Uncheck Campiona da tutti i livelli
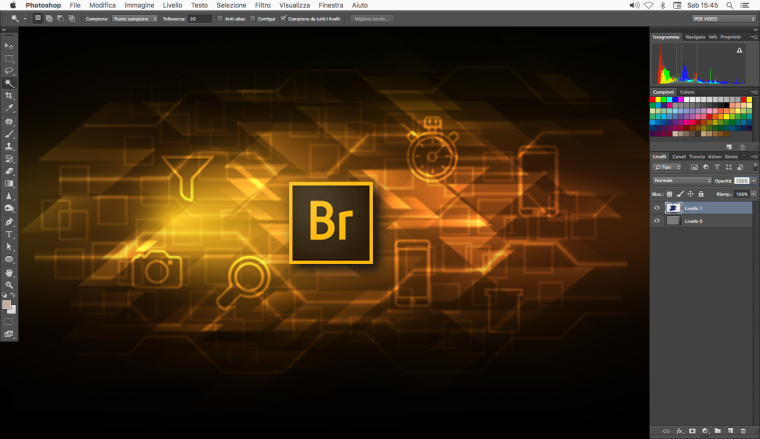 click(284, 18)
